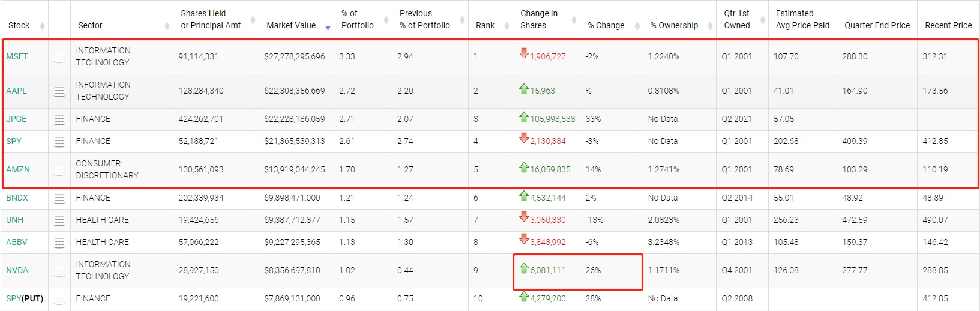
Task: Open grid icon in the ABBV row
Action: point(59,243)
